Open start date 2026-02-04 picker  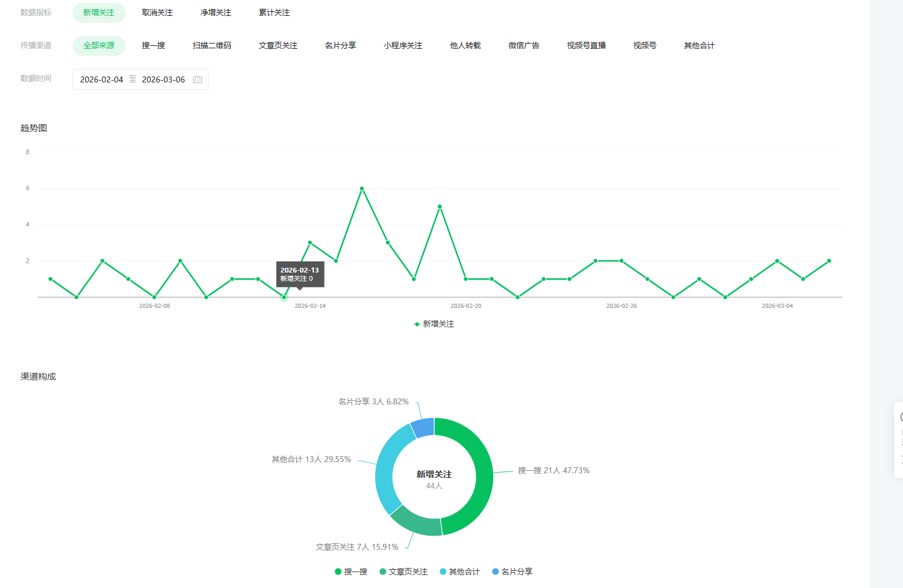101,79
